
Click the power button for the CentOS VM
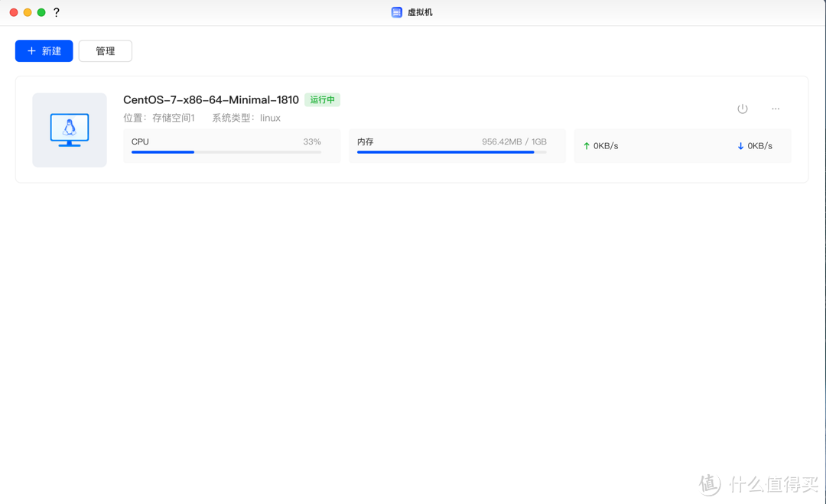click(x=742, y=109)
